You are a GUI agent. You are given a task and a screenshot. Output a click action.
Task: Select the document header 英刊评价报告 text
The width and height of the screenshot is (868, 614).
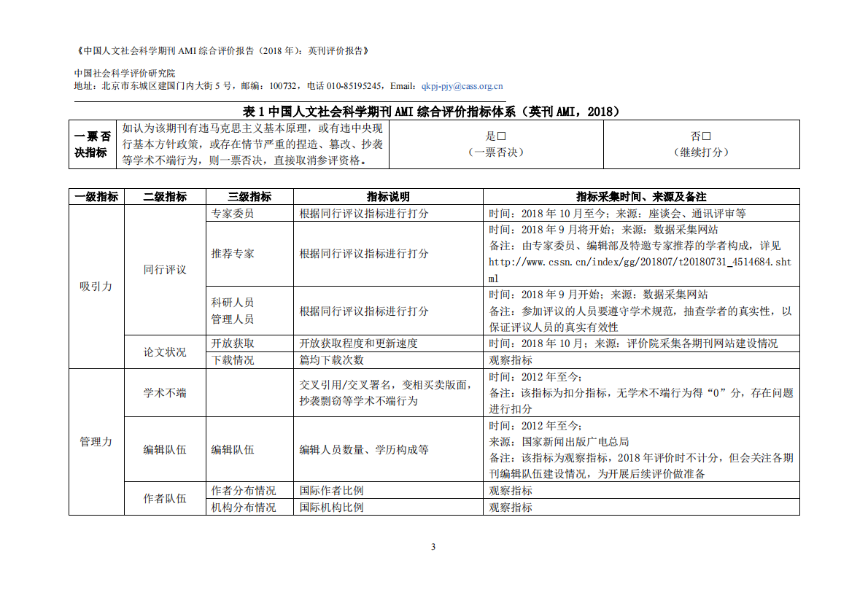pos(336,50)
